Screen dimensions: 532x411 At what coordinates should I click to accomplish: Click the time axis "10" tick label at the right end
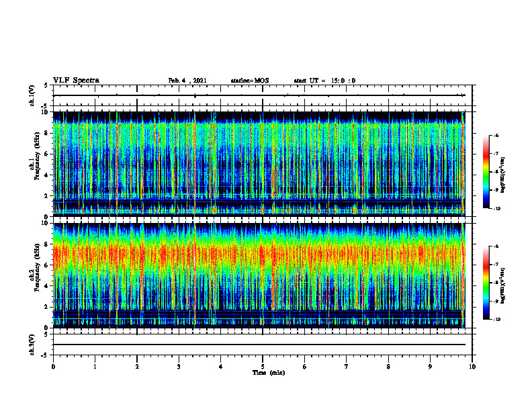click(x=472, y=367)
